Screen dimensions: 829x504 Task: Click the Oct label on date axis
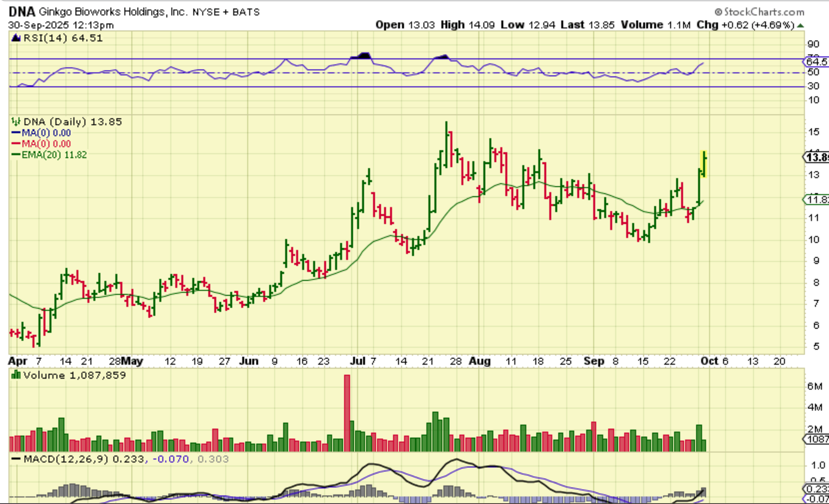pyautogui.click(x=709, y=361)
